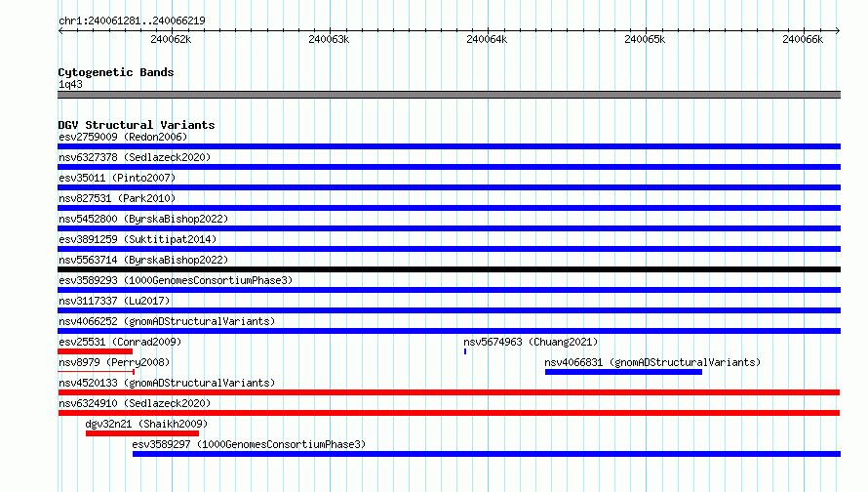Click the red bar under nsv4520133
Screen dimensions: 868x492
click(449, 392)
